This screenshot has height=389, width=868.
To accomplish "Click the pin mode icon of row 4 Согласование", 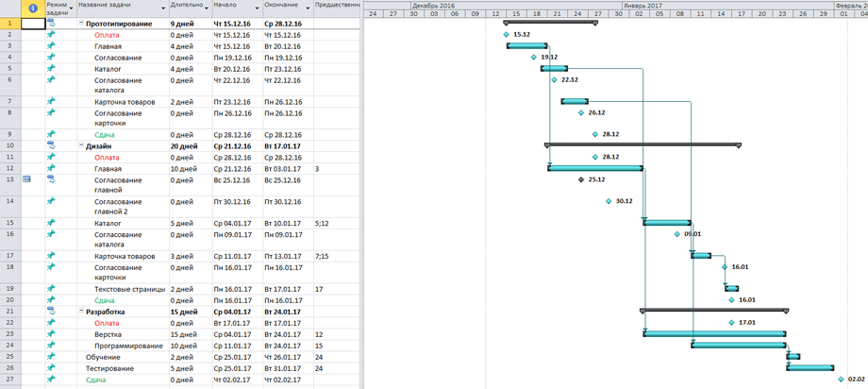I will pyautogui.click(x=51, y=57).
